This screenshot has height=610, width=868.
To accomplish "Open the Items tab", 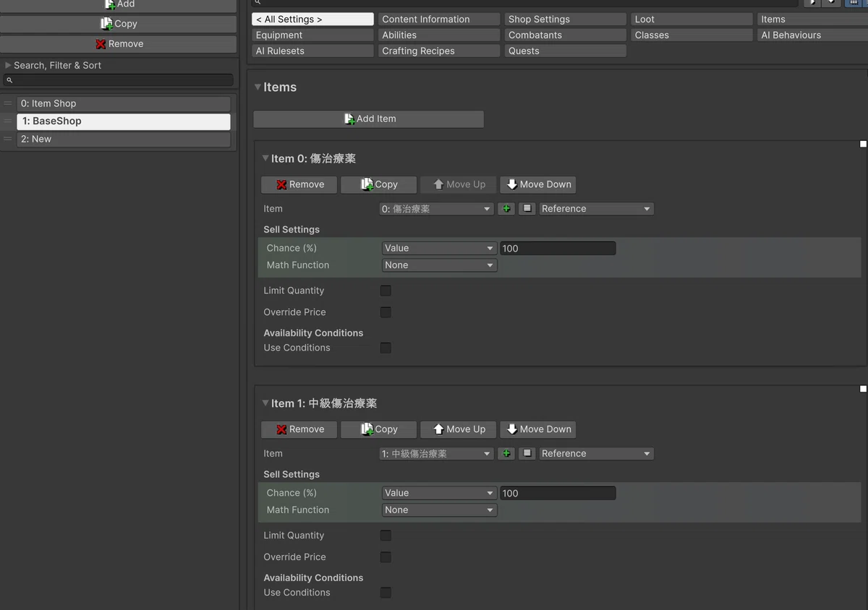I will pyautogui.click(x=812, y=20).
